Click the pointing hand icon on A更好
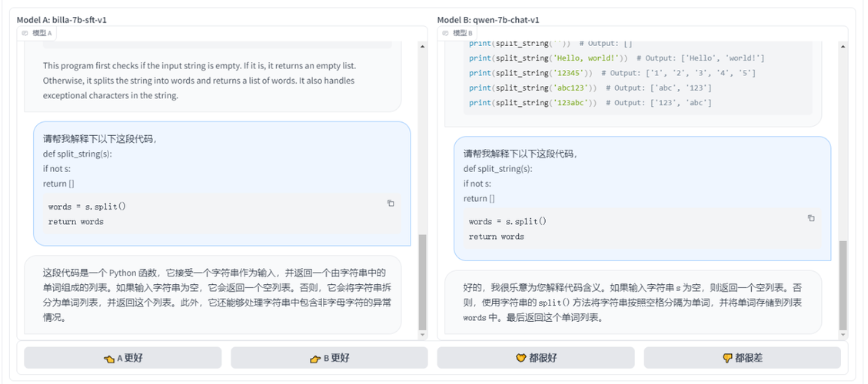Image resolution: width=868 pixels, height=384 pixels. (108, 359)
